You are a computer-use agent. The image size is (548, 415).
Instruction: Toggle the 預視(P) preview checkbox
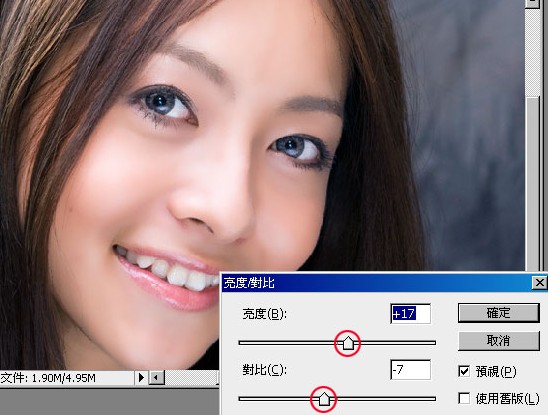(x=464, y=371)
